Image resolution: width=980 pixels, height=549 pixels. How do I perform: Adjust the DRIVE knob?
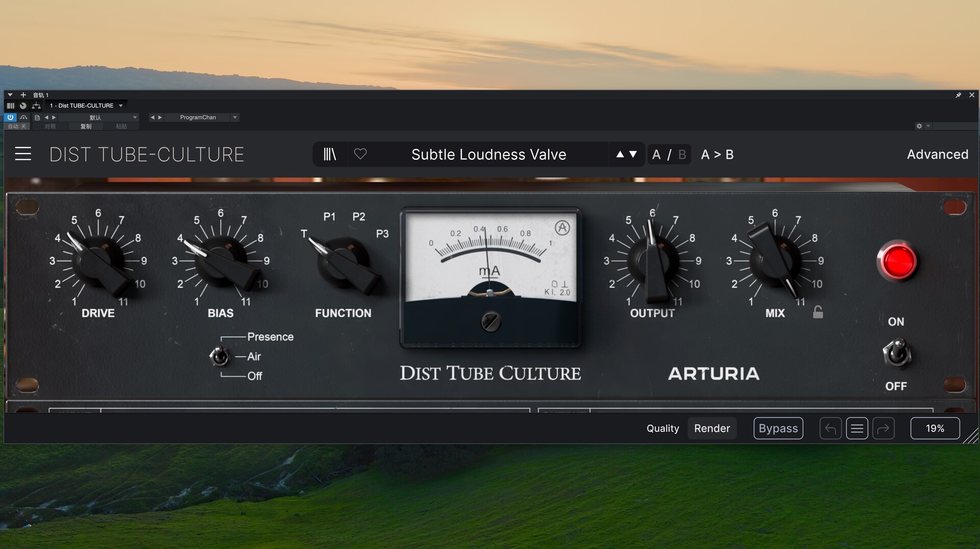[99, 261]
